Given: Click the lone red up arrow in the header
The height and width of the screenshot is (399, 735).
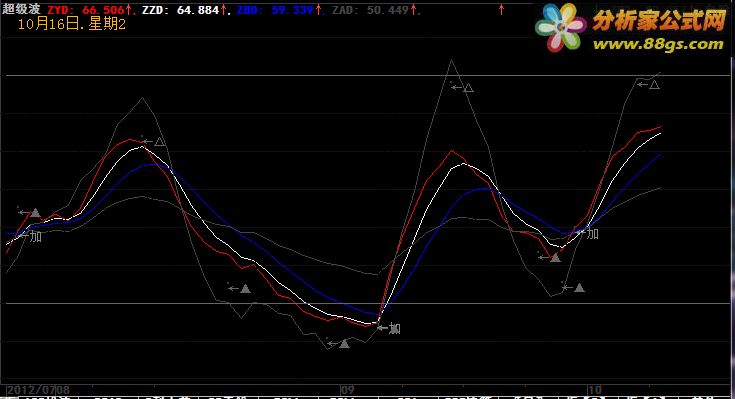Looking at the screenshot, I should coord(502,9).
